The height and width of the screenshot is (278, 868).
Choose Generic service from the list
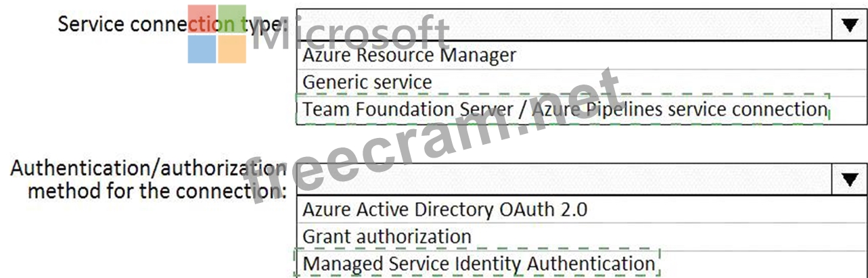367,83
